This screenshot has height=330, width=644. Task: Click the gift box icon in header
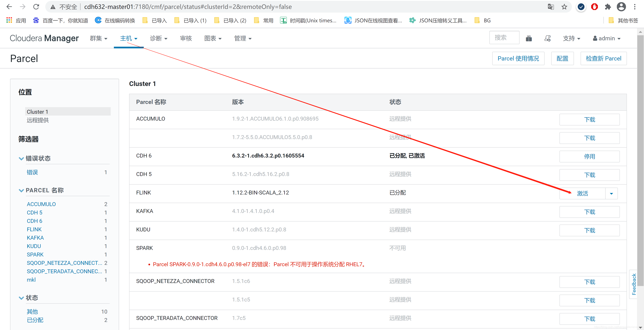529,38
